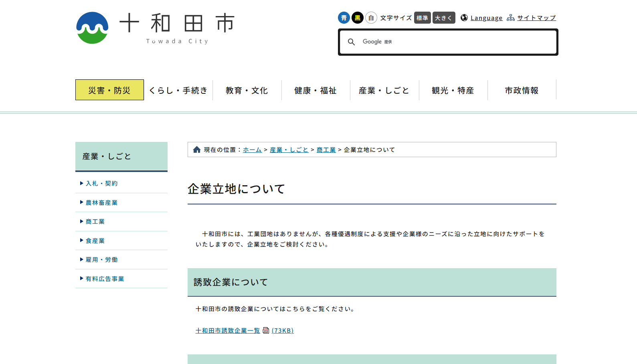Screen dimensions: 637x364
Task: Open the 教育・文化 menu
Action: tap(247, 90)
